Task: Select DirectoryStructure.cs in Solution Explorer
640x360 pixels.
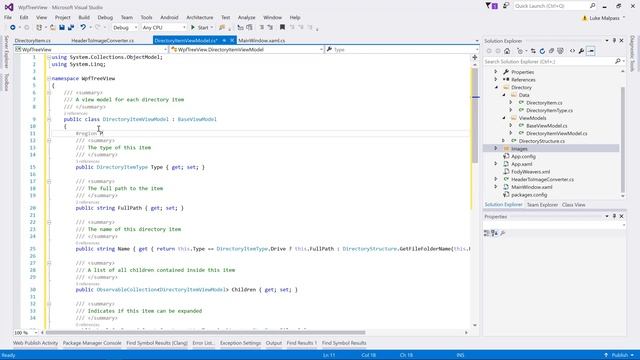Action: click(542, 141)
